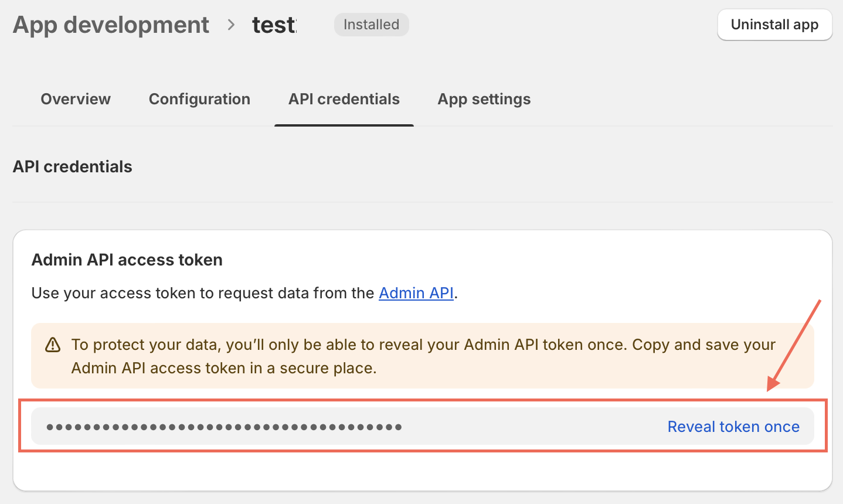Reveal the Admin API token once

click(x=733, y=427)
